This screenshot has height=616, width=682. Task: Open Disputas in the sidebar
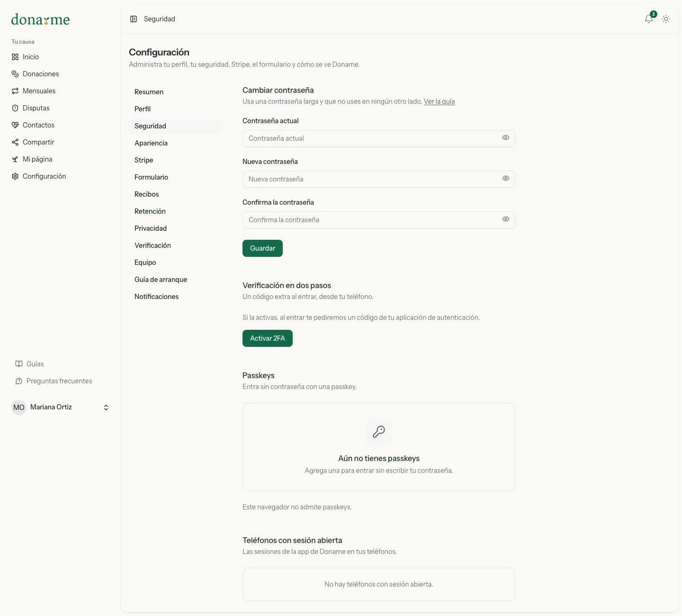[61, 108]
